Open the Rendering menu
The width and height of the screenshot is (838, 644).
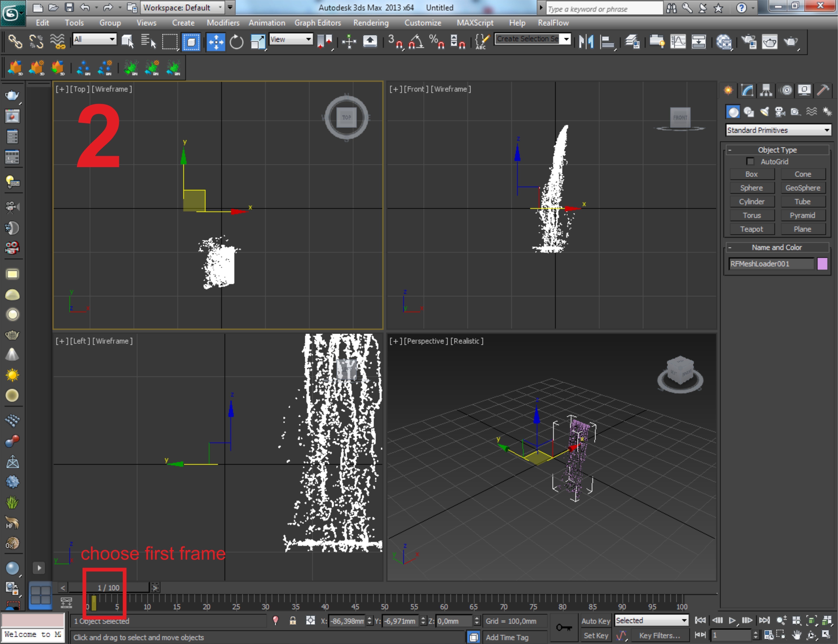pos(371,23)
